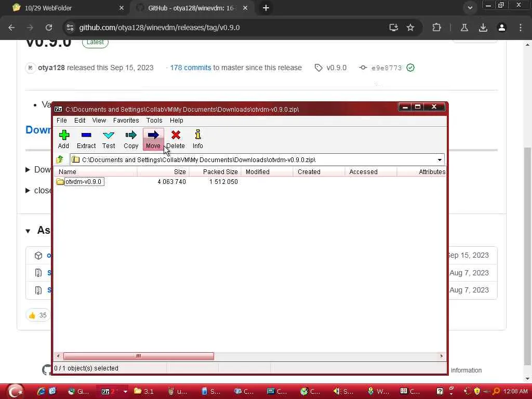This screenshot has height=399, width=532.
Task: Open the Chrome profile icon
Action: click(502, 28)
